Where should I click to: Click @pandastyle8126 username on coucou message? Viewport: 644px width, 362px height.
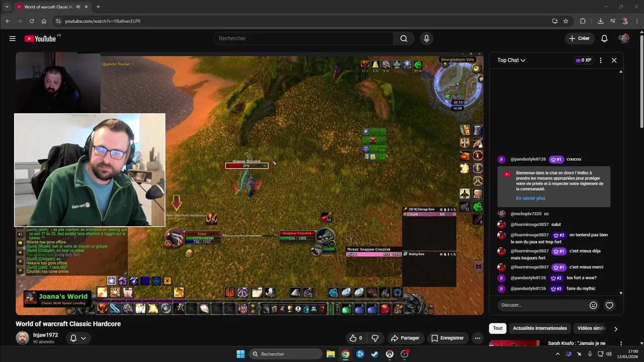click(x=528, y=159)
